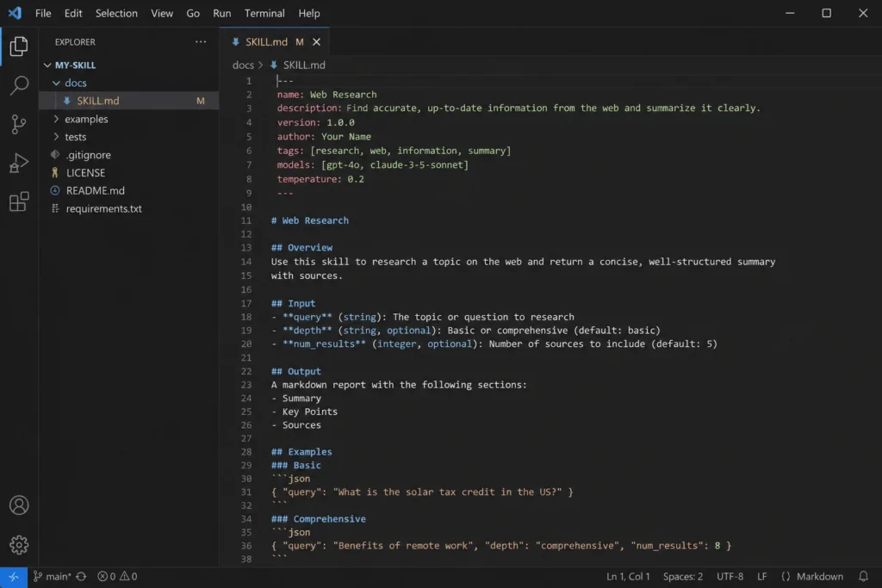Open the Terminal menu
The width and height of the screenshot is (882, 588).
(264, 13)
